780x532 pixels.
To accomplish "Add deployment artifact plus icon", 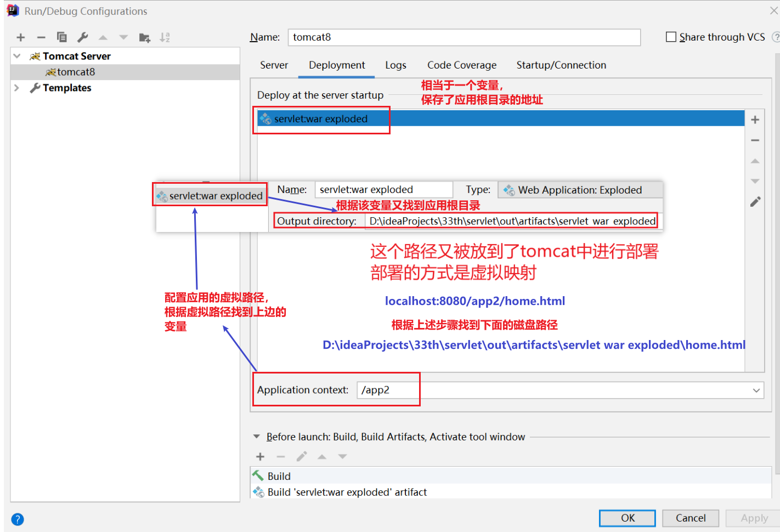I will pyautogui.click(x=755, y=120).
